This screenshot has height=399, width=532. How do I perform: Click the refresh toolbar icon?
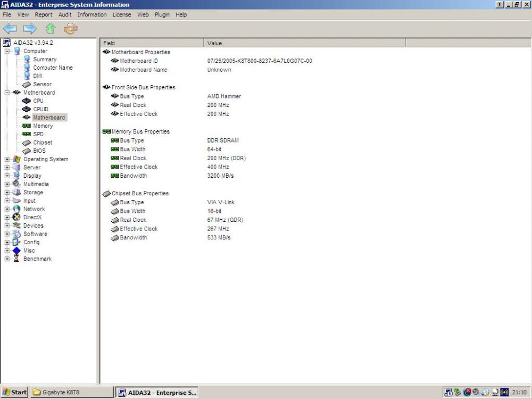click(x=70, y=28)
